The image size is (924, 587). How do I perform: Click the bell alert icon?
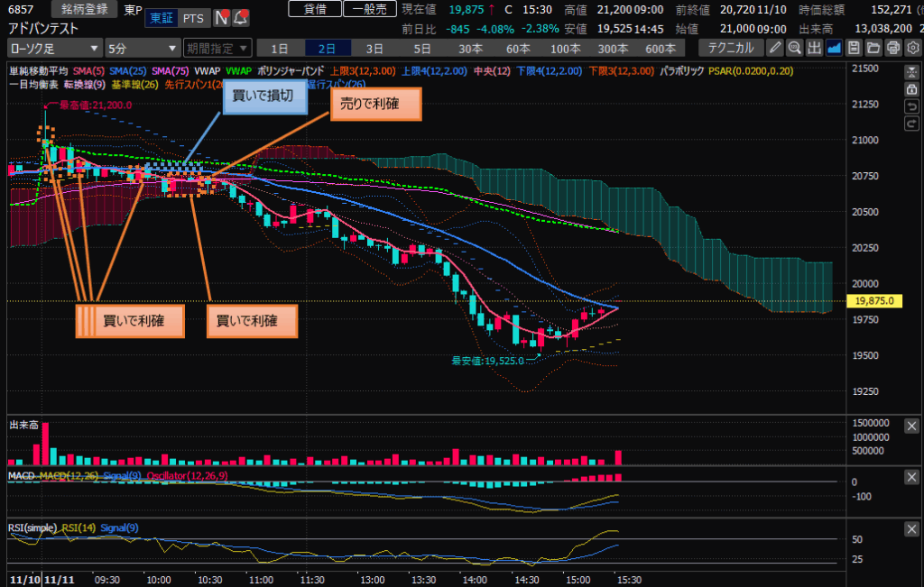[240, 17]
